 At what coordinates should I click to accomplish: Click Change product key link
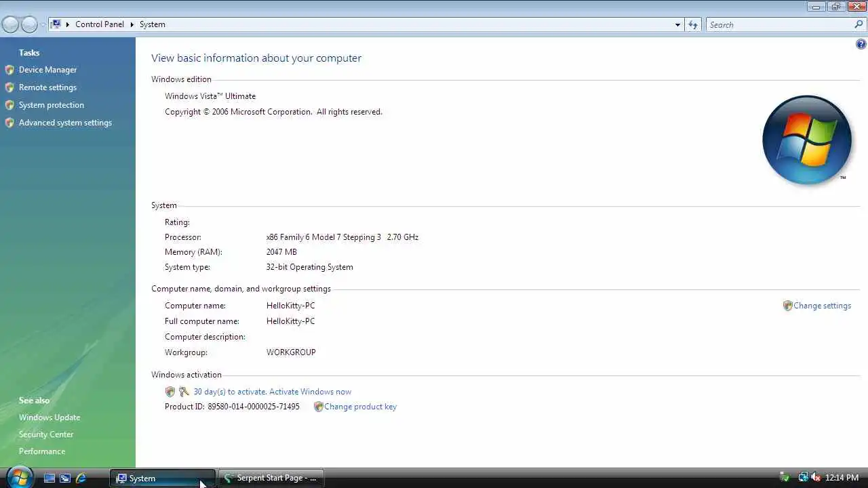[360, 407]
